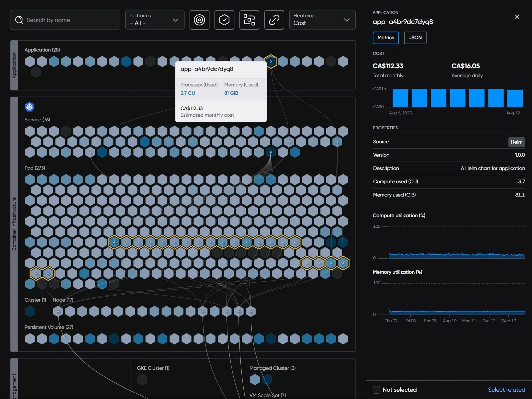Click the Application vertical section label
Image resolution: width=532 pixels, height=399 pixels.
pyautogui.click(x=14, y=65)
